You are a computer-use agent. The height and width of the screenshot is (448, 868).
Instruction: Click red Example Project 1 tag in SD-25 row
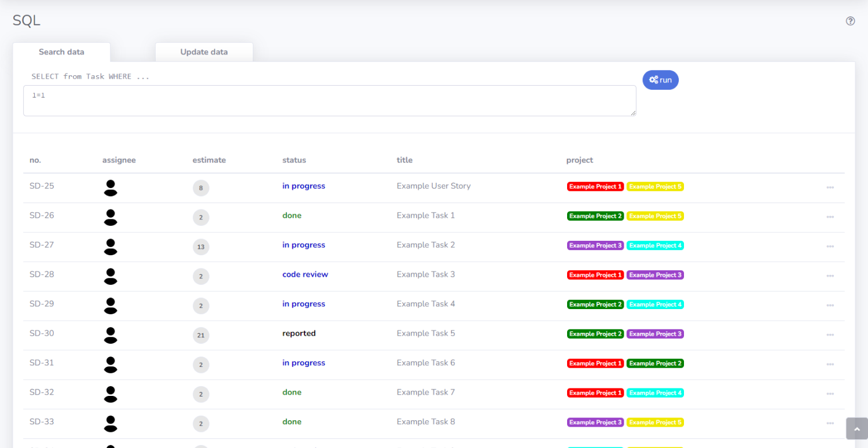[x=595, y=186]
